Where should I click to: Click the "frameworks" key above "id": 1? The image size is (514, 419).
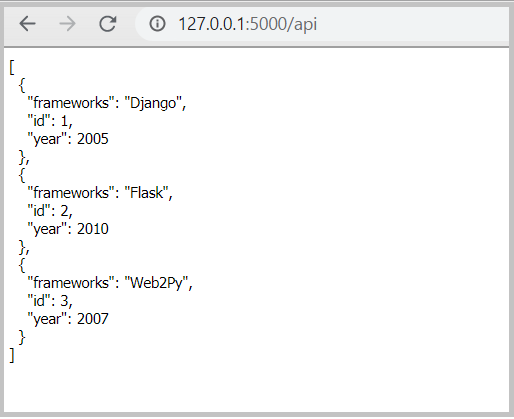71,103
